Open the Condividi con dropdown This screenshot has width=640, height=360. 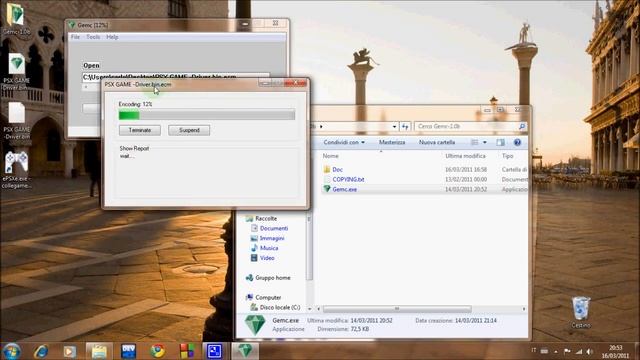(x=344, y=142)
